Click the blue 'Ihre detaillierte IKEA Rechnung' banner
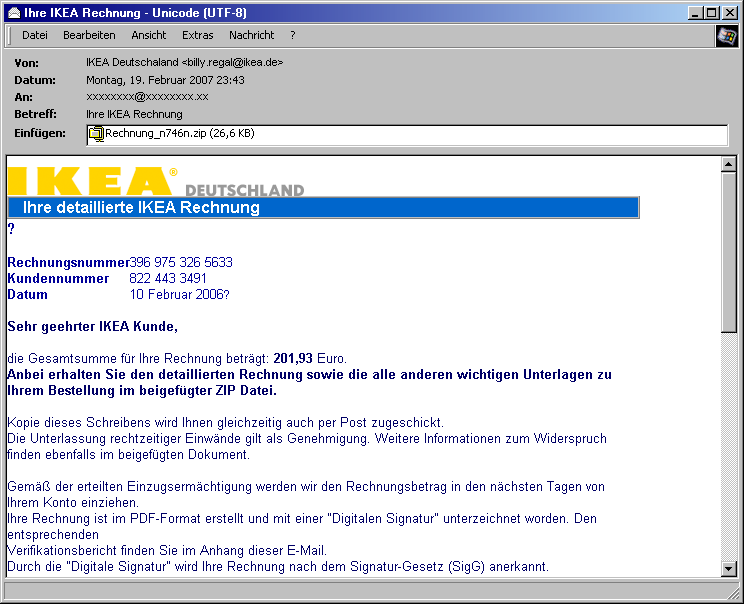The height and width of the screenshot is (604, 744). point(323,207)
